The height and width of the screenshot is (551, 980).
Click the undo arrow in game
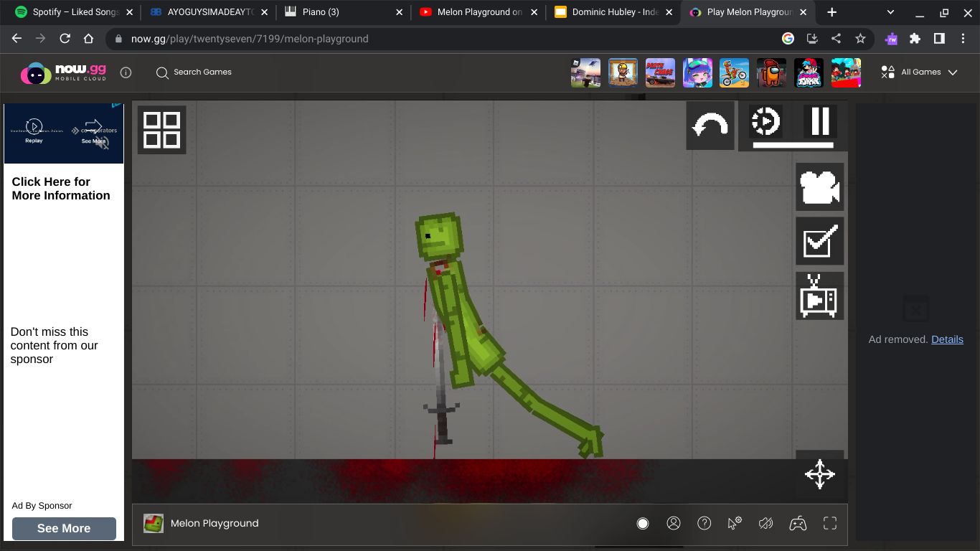click(x=710, y=126)
